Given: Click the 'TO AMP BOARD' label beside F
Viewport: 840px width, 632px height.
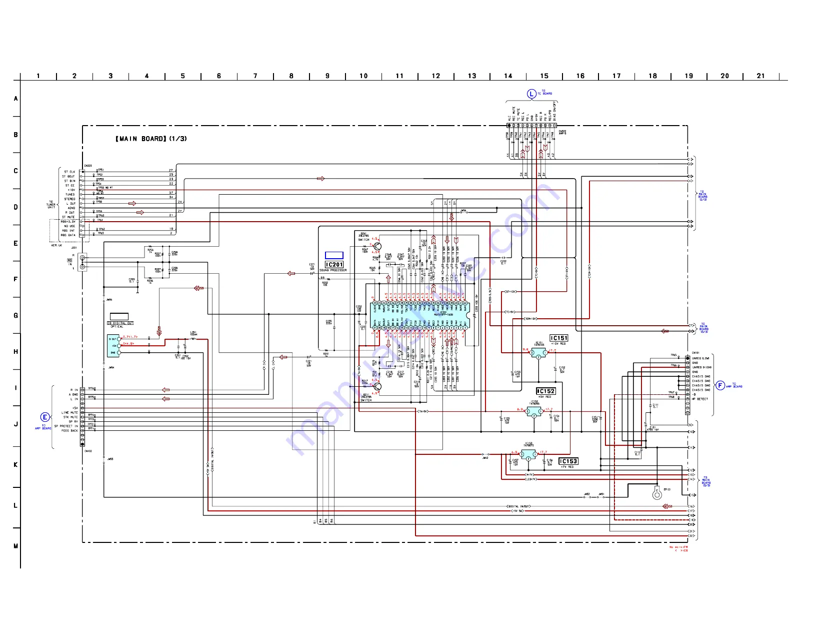Looking at the screenshot, I should tap(734, 385).
